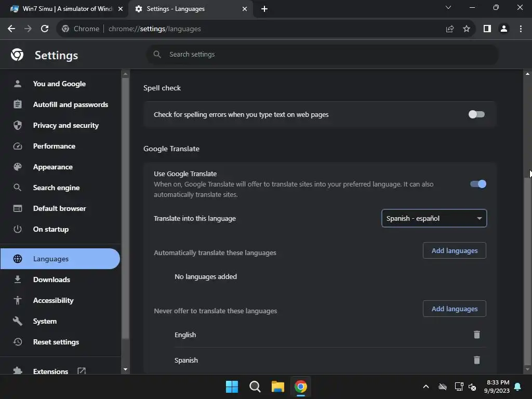Open the tab search chevron
Image resolution: width=532 pixels, height=399 pixels.
[x=448, y=7]
